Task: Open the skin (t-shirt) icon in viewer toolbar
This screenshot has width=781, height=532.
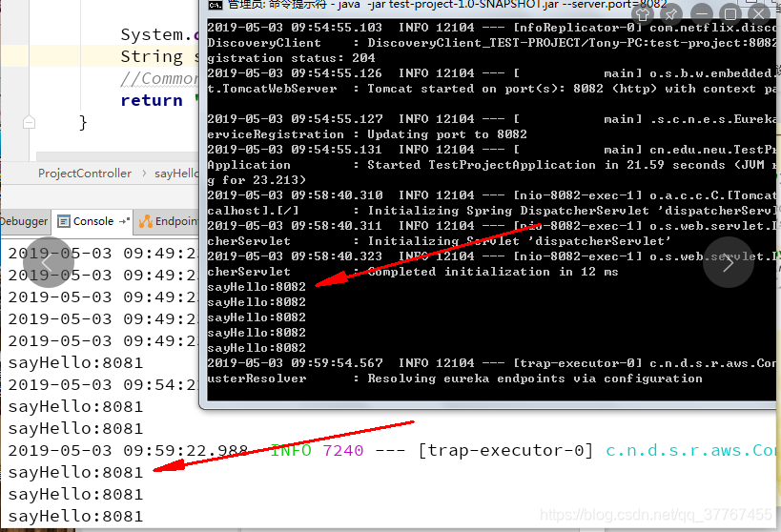Action: (643, 14)
